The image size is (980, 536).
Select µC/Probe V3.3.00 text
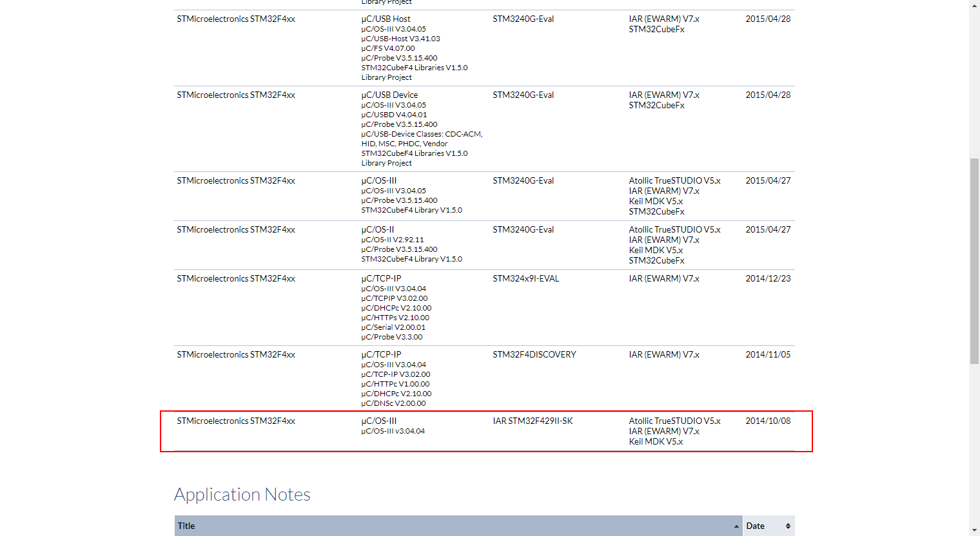point(392,337)
